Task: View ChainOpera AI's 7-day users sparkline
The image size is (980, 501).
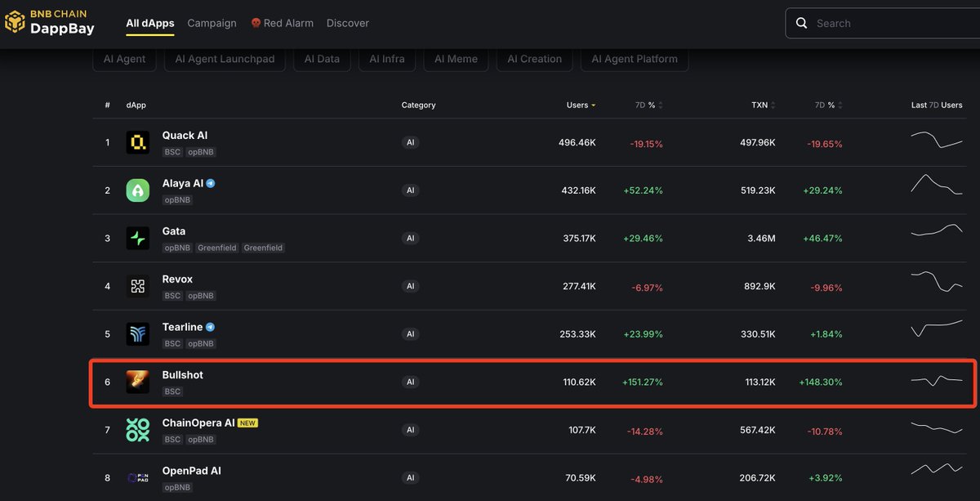Action: tap(937, 427)
